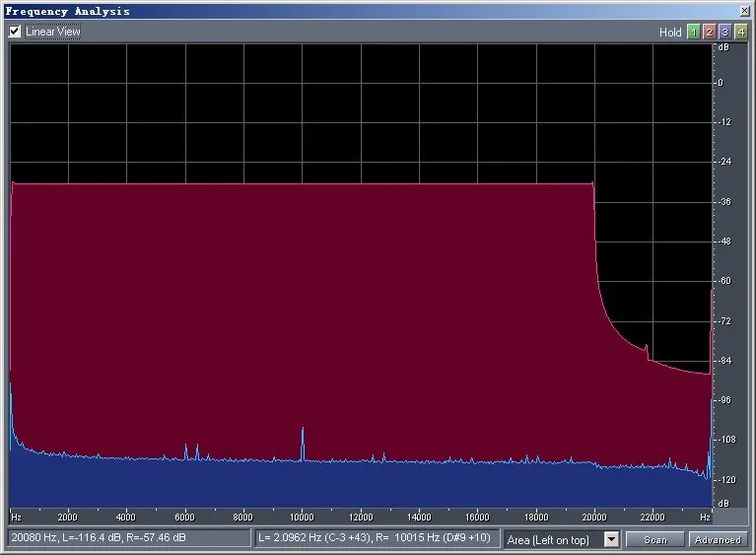This screenshot has width=756, height=555.
Task: Click the 20080 Hz cursor readout field
Action: click(x=129, y=537)
